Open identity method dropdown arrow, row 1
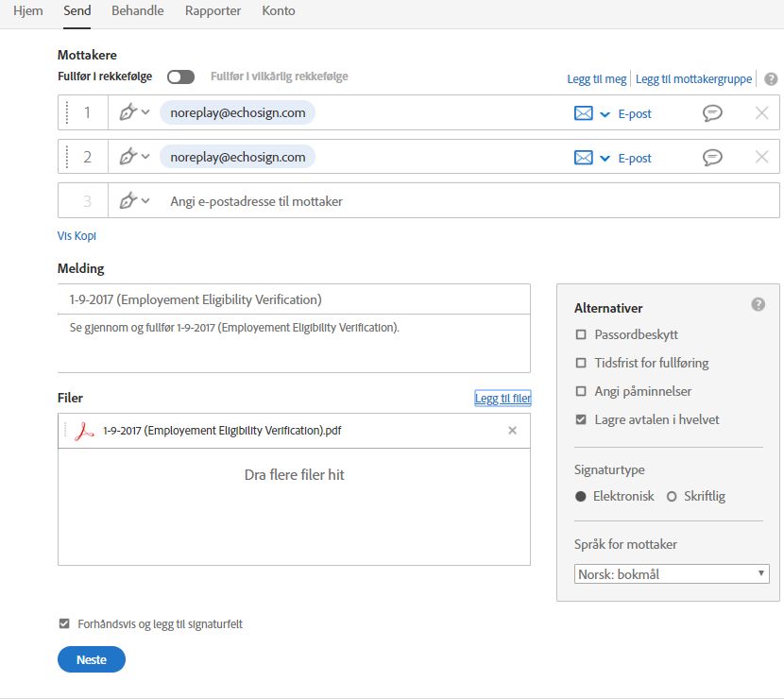 click(x=605, y=114)
